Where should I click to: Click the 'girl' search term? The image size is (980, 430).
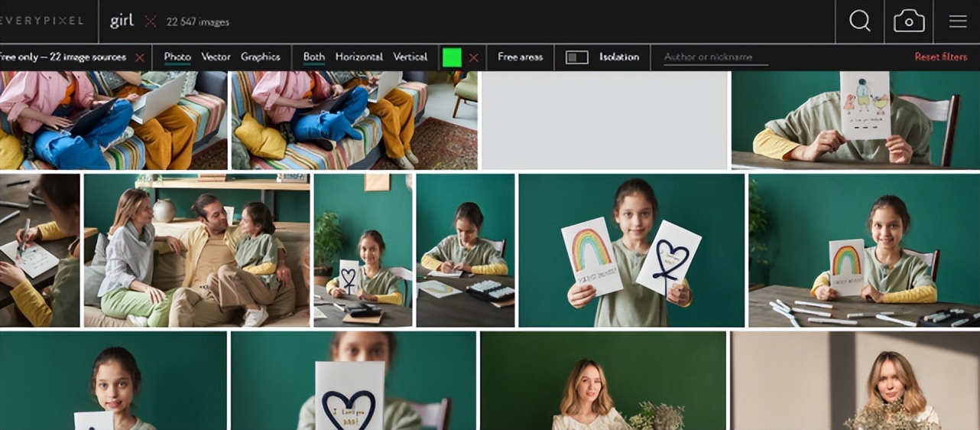(122, 21)
